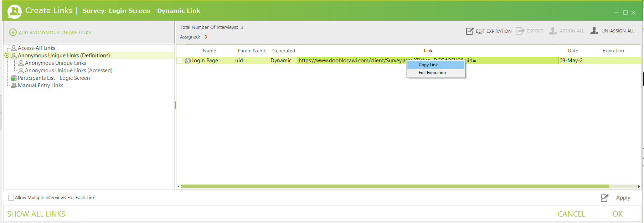Click the Create Links people logo icon

coord(15,11)
